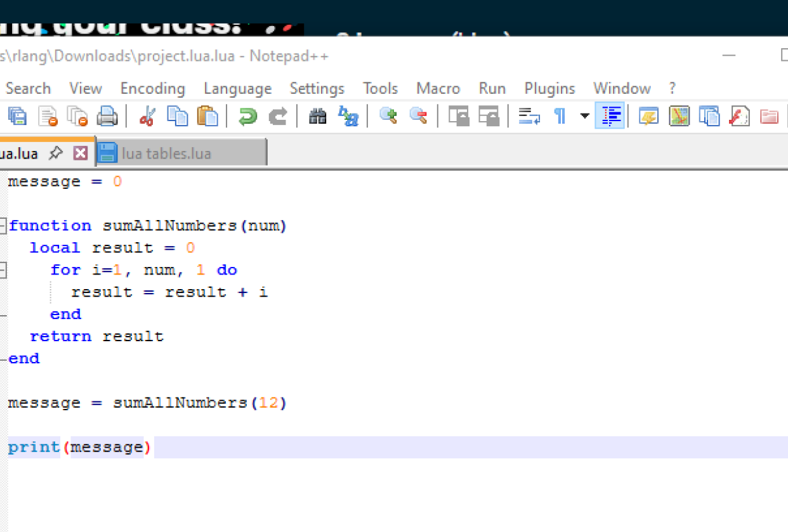Open the Language menu
This screenshot has width=788, height=532.
click(x=237, y=88)
